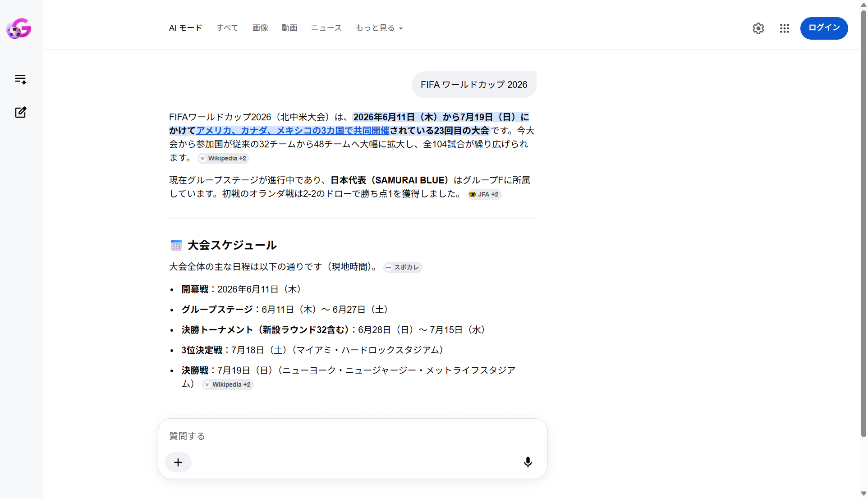868x498 pixels.
Task: Switch to the ニュース tab
Action: click(x=326, y=28)
